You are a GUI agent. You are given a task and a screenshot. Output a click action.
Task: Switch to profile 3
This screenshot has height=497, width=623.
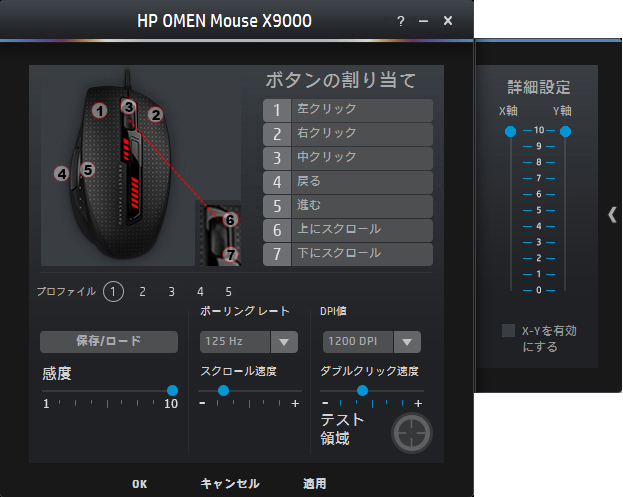[171, 292]
